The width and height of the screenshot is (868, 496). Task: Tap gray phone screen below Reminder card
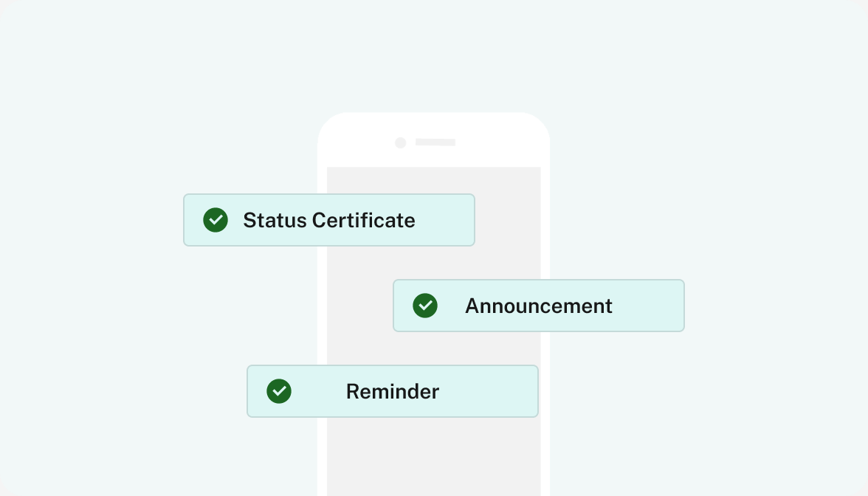pyautogui.click(x=433, y=457)
